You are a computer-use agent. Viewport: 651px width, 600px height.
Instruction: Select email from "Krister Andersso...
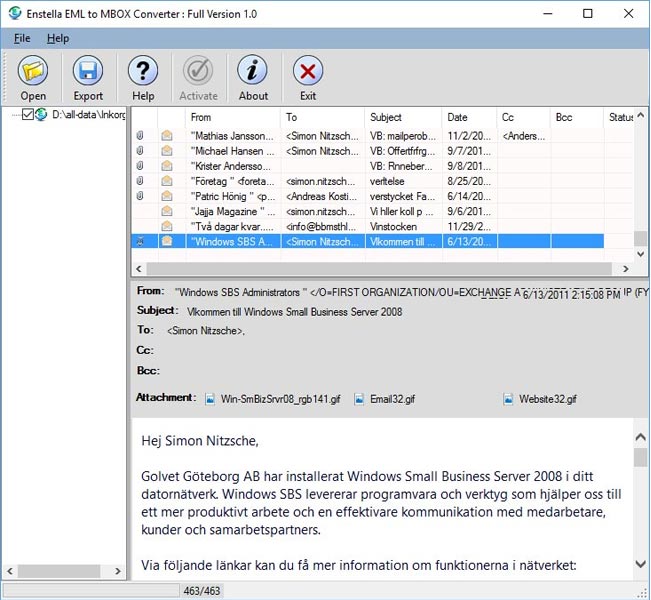(x=230, y=166)
